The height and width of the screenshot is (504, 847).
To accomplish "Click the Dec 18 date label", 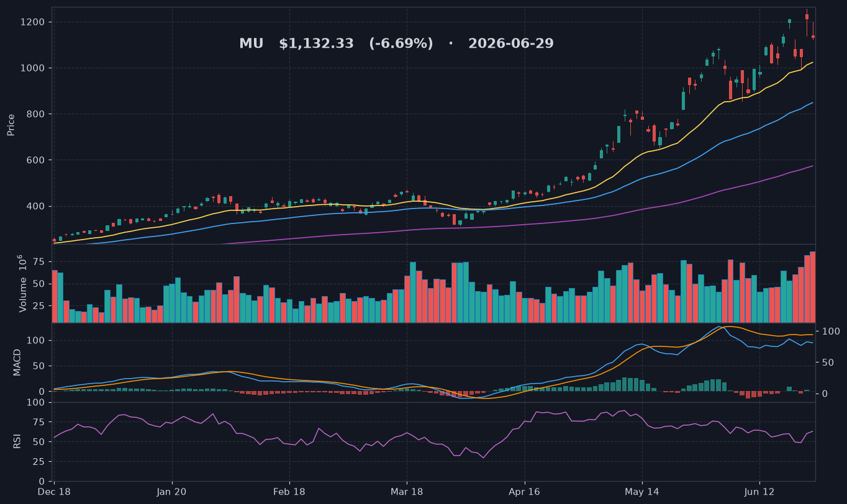I will [x=55, y=492].
